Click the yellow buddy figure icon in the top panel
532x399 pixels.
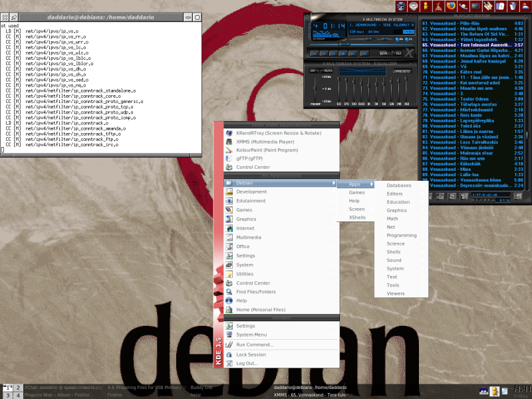click(426, 6)
